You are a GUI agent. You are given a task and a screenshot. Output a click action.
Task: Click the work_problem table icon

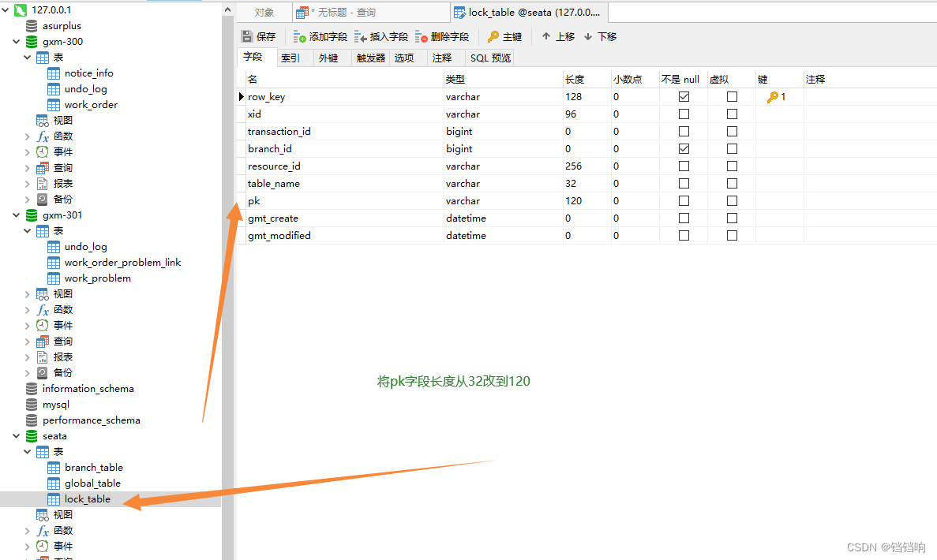[54, 278]
